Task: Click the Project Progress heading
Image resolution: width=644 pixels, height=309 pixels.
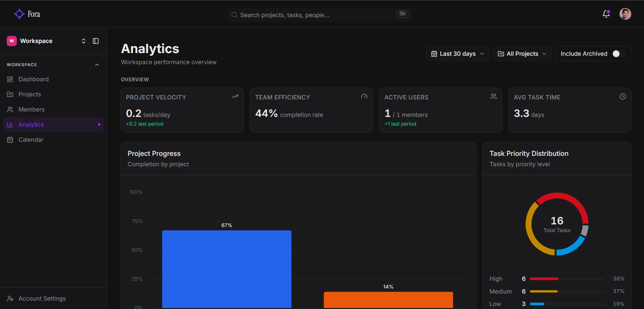Action: pyautogui.click(x=154, y=153)
